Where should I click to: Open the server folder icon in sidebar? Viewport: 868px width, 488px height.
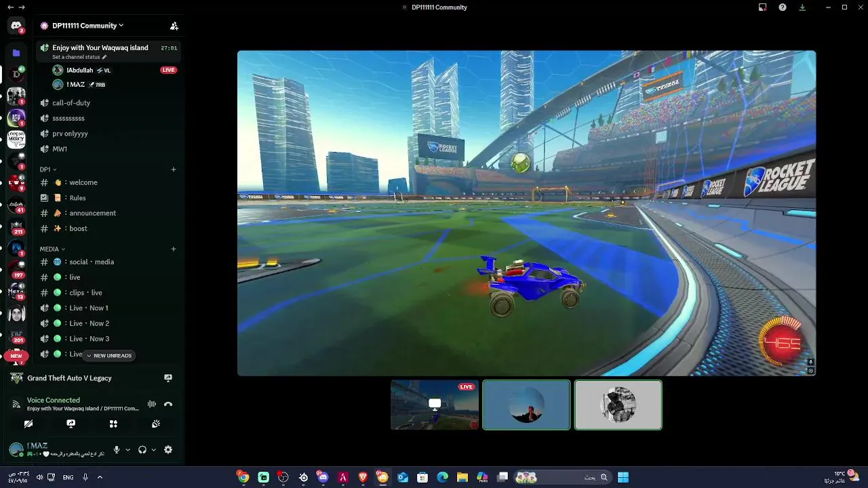[x=16, y=52]
